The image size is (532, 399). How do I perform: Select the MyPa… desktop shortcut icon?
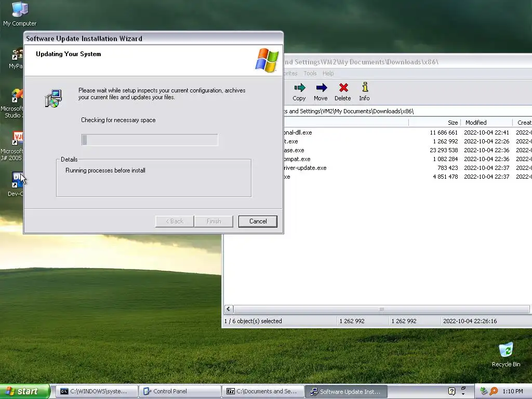click(x=16, y=58)
